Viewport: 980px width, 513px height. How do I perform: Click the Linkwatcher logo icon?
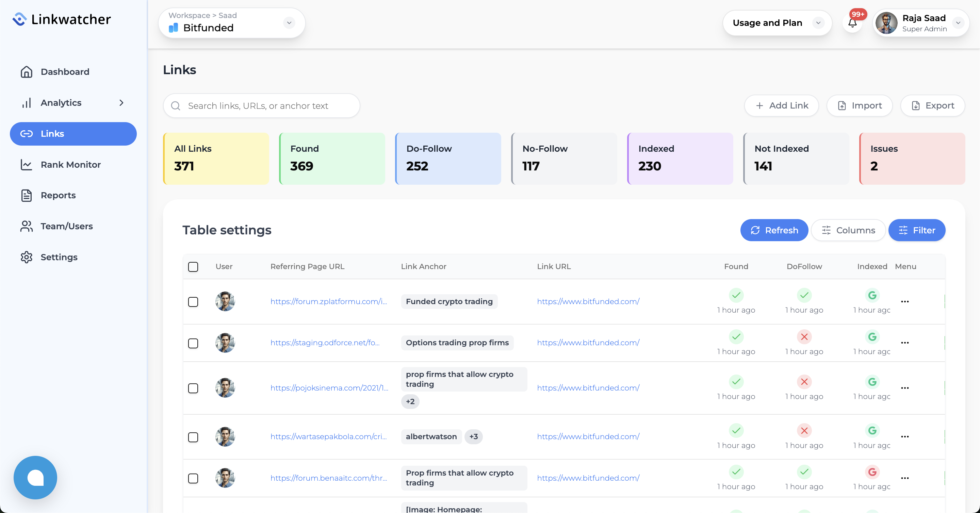click(x=19, y=19)
